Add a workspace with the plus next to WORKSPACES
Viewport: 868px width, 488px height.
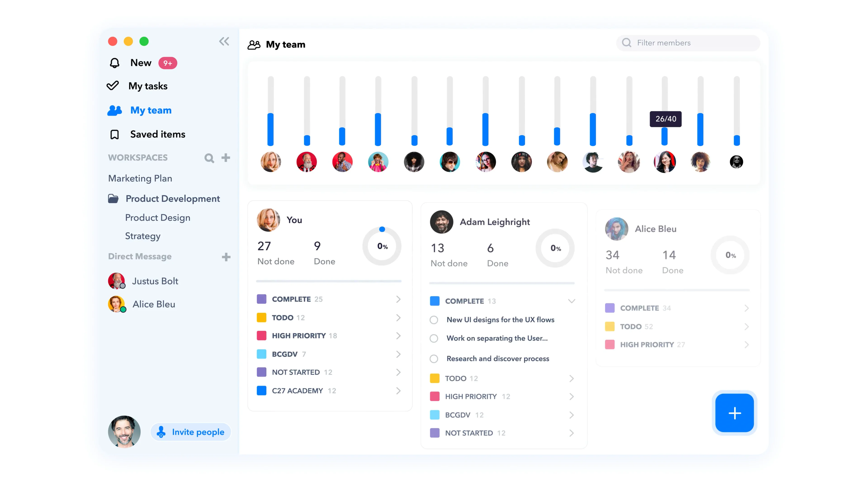[226, 158]
